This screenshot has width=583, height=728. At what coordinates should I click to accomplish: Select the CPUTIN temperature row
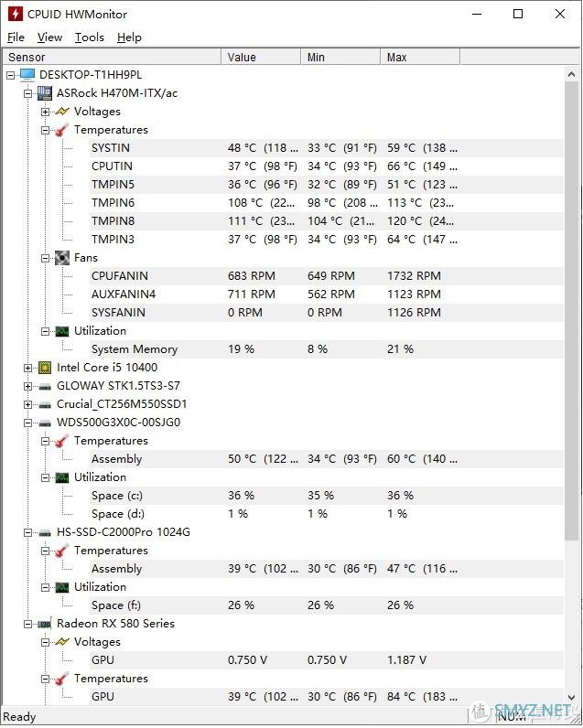click(325, 166)
